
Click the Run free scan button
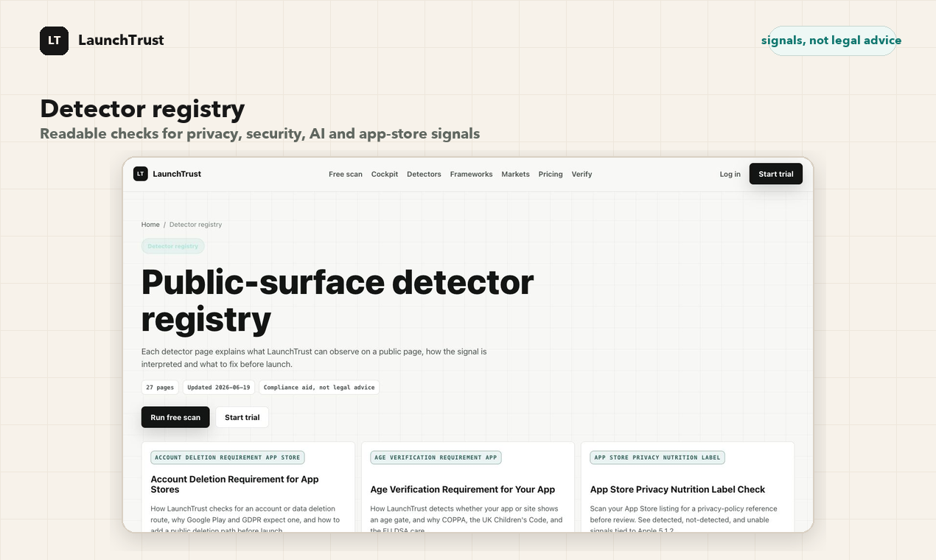click(175, 417)
